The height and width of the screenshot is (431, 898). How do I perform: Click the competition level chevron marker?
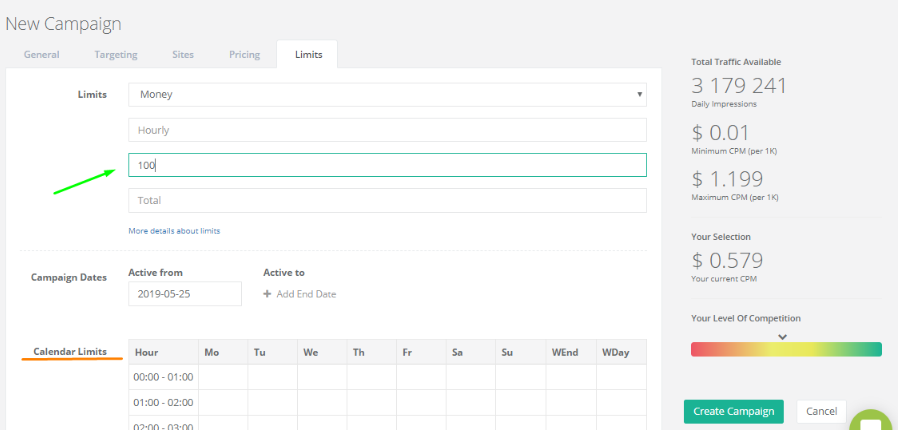point(783,337)
